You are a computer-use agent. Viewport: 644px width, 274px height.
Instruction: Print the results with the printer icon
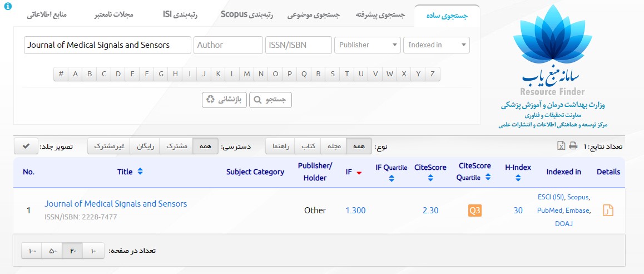coord(573,146)
